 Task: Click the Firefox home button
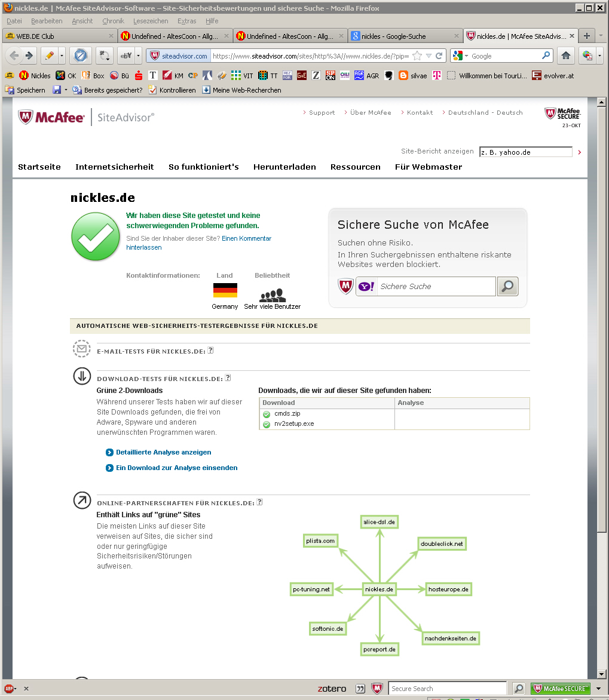click(565, 56)
